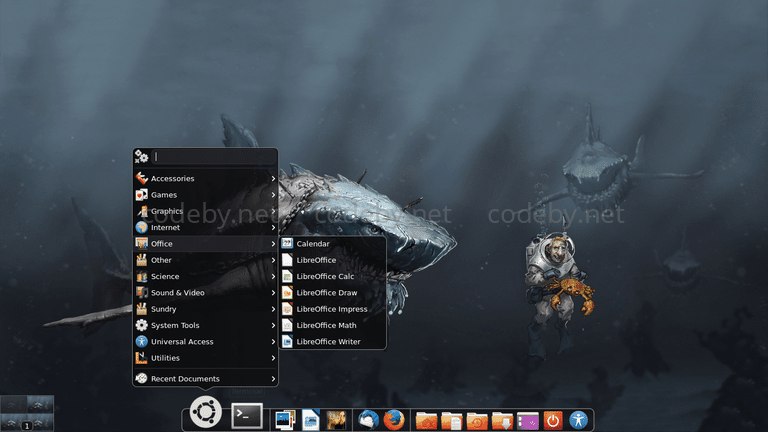Screen dimensions: 768x432
Task: Launch LibreOffice Math from the submenu
Action: [x=333, y=326]
